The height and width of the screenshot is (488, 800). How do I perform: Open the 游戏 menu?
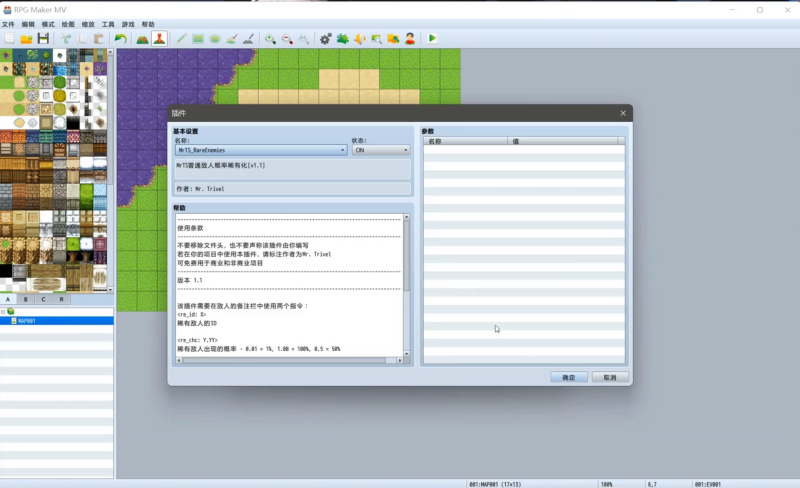[128, 24]
